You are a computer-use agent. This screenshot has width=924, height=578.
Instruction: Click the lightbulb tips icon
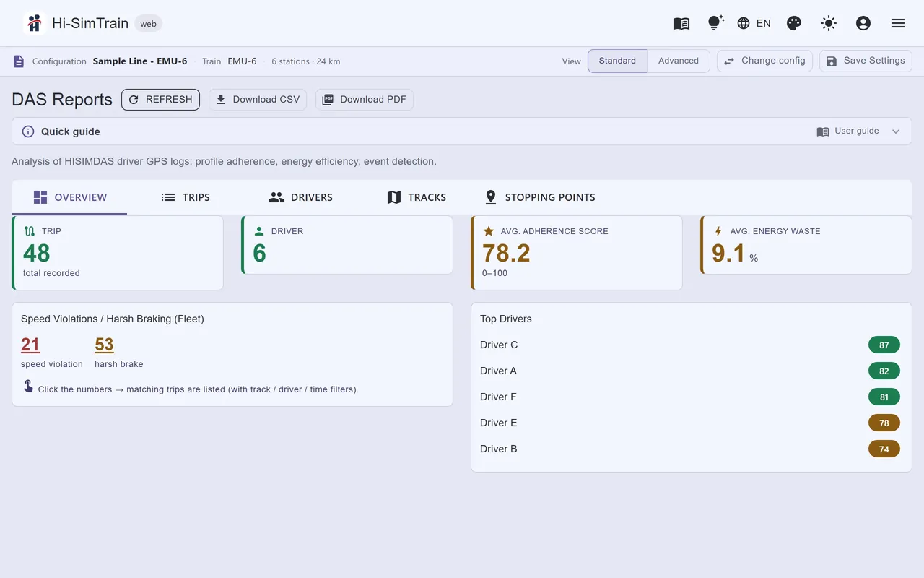click(x=715, y=23)
